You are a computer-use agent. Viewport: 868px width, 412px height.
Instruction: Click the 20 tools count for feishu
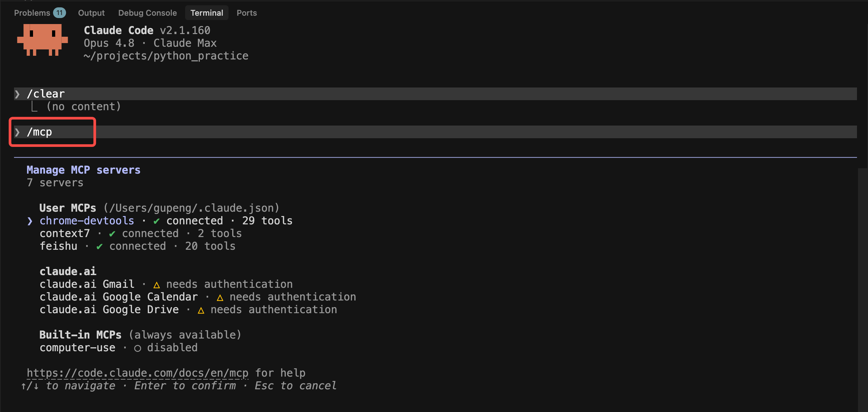(x=210, y=246)
